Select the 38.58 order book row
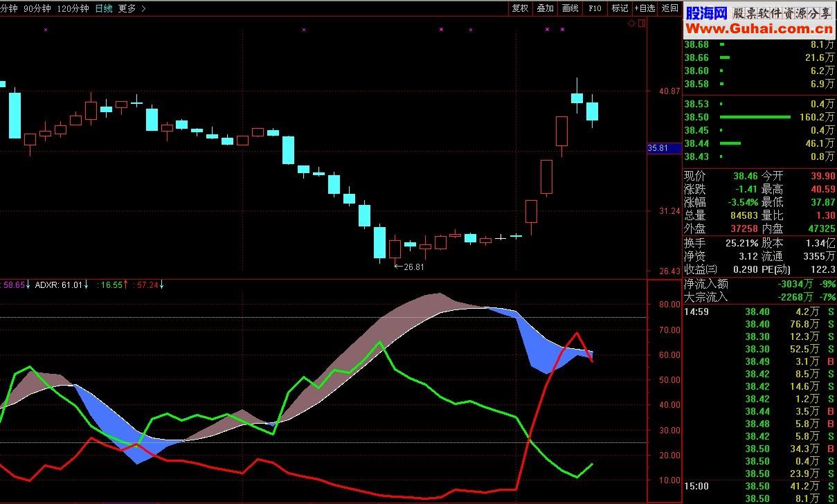Screen dimensions: 837x504 coord(759,84)
